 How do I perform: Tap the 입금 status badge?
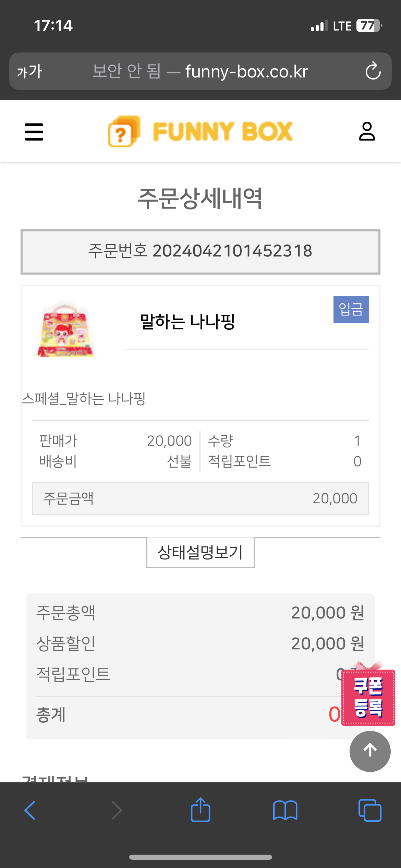coord(351,310)
